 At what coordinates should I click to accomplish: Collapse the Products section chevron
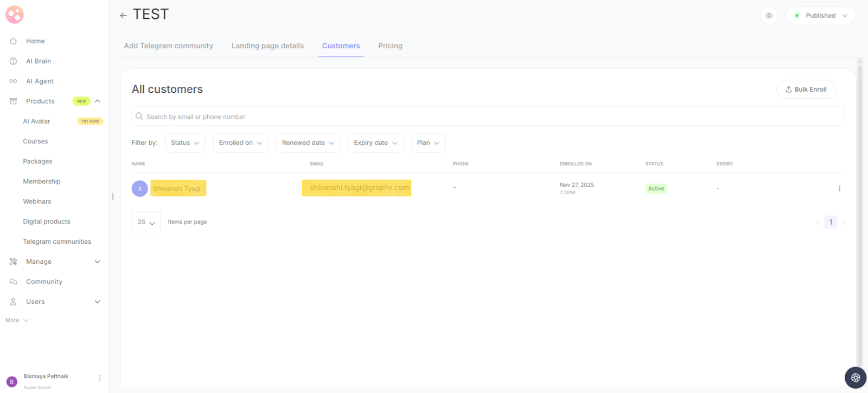tap(98, 102)
